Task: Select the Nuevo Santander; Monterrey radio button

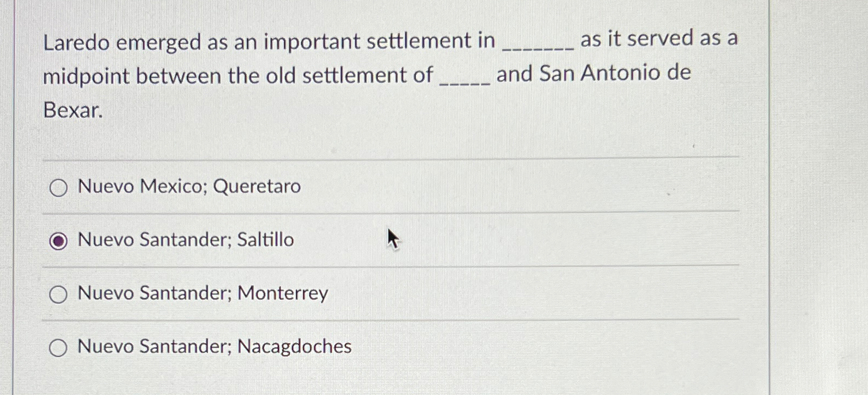Action: point(58,294)
